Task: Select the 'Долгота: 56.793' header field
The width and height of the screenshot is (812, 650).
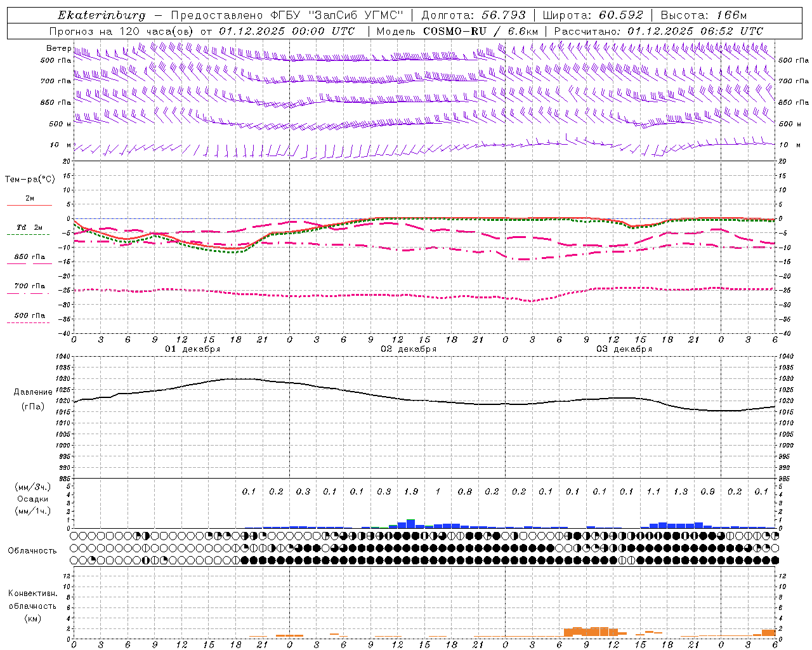Action: click(473, 15)
